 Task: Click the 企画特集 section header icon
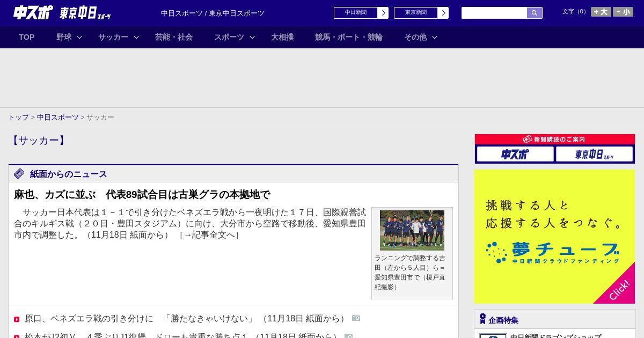(482, 319)
